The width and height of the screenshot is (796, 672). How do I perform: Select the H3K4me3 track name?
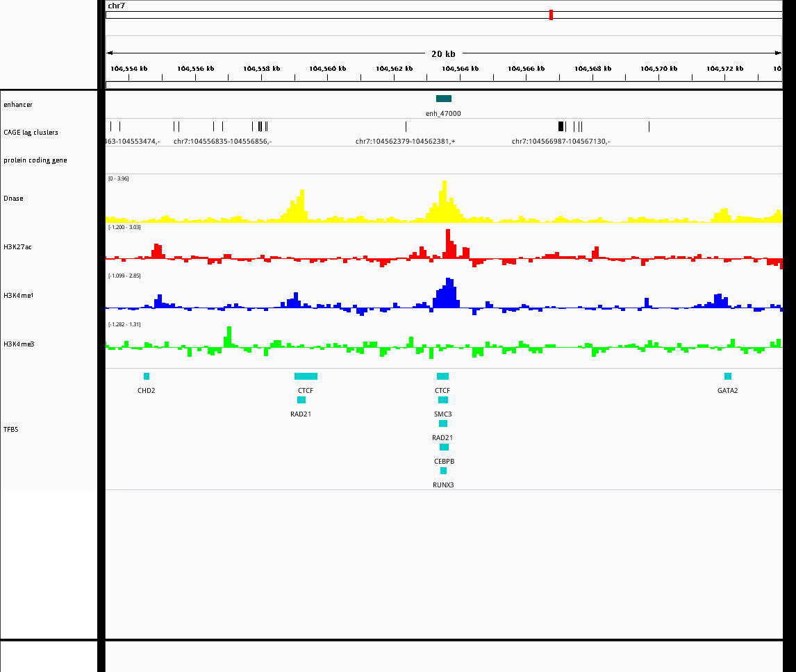pos(19,344)
